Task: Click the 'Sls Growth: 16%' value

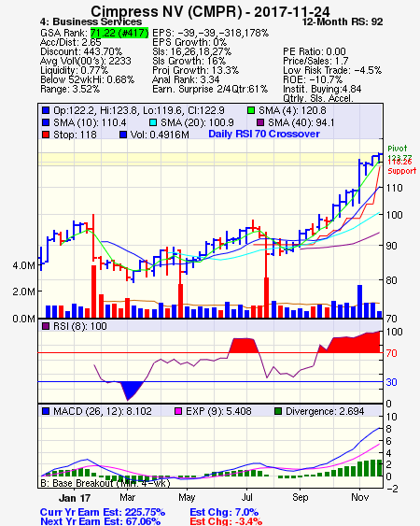Action: (189, 61)
